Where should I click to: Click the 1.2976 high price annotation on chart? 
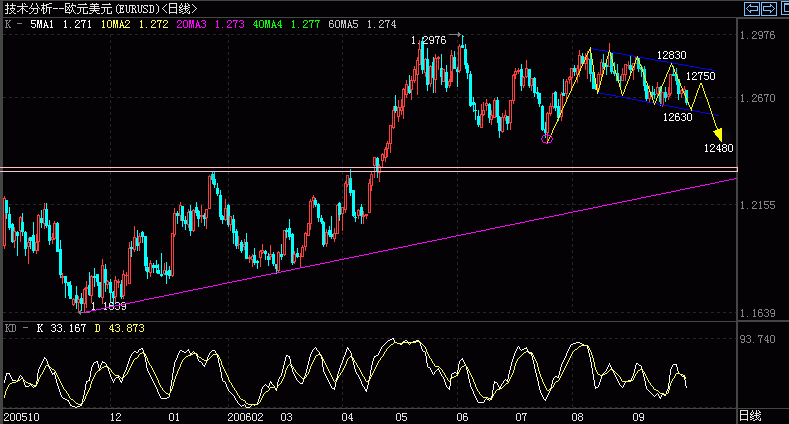pos(428,40)
